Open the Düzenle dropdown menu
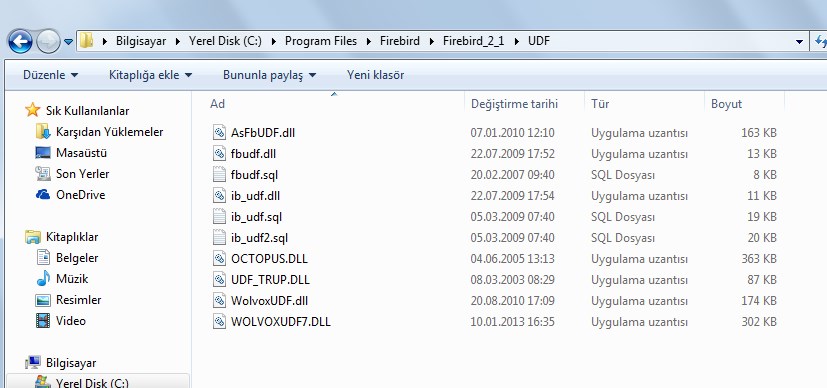The image size is (827, 388). pos(50,75)
